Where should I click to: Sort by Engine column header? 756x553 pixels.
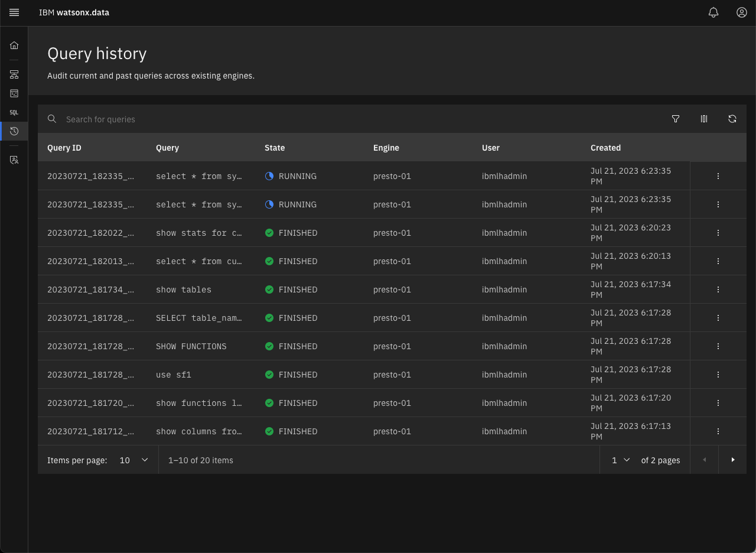[x=386, y=148]
